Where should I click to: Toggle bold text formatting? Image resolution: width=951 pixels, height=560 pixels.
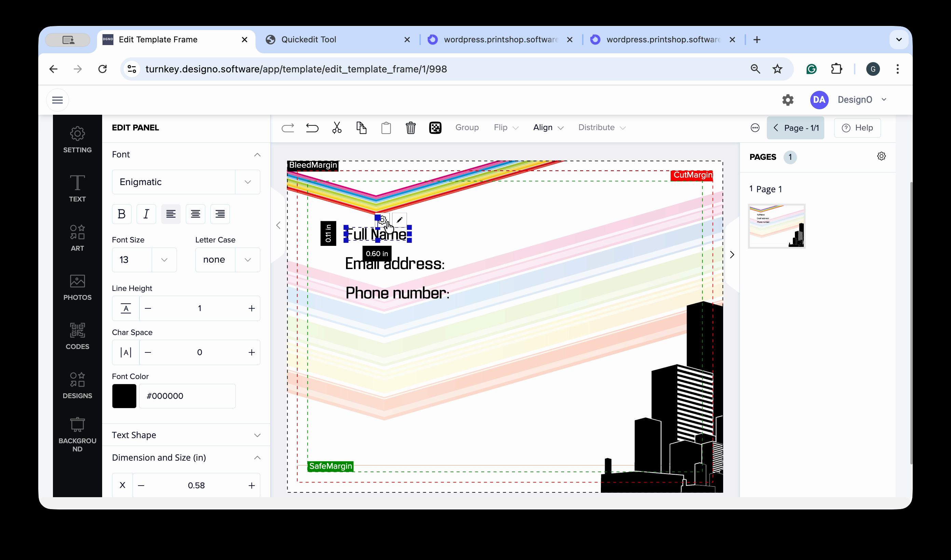point(122,214)
